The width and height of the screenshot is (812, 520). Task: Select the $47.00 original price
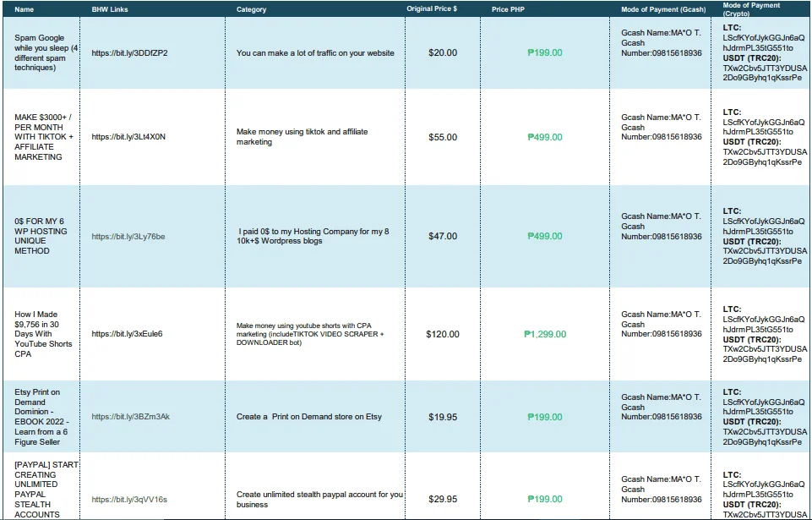pyautogui.click(x=443, y=237)
